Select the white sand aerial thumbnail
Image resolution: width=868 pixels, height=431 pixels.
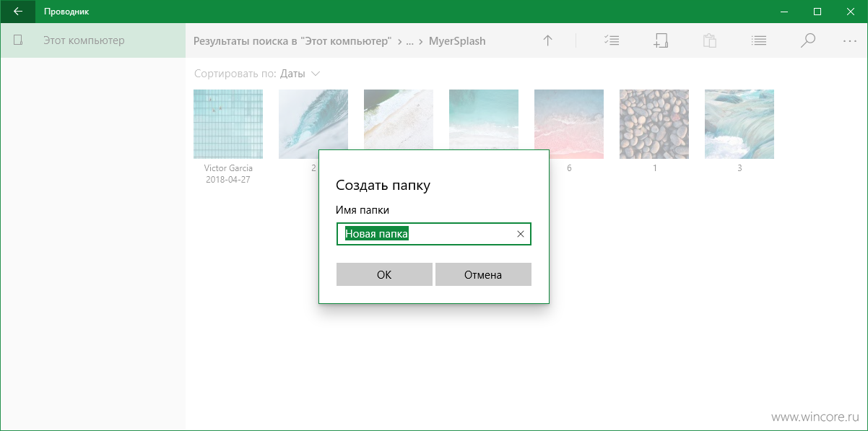click(x=399, y=120)
